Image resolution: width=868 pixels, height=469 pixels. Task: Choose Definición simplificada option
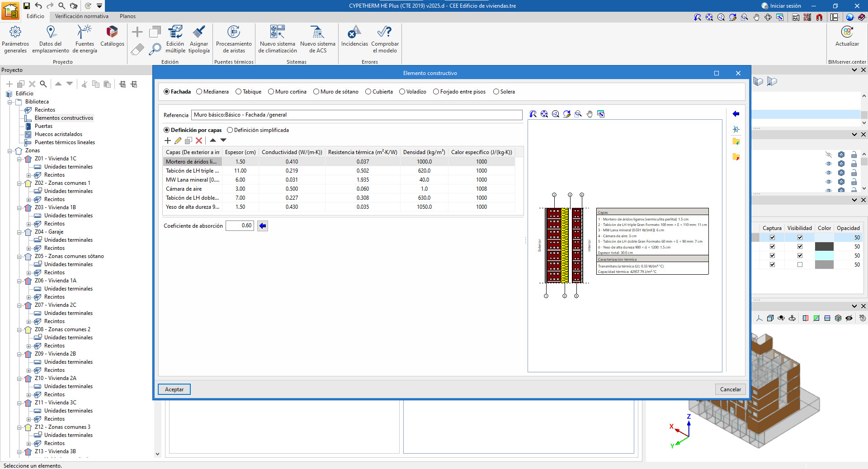point(230,130)
